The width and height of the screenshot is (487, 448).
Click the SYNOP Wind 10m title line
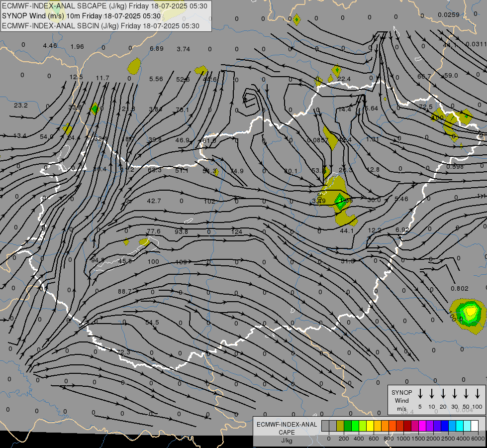point(81,16)
